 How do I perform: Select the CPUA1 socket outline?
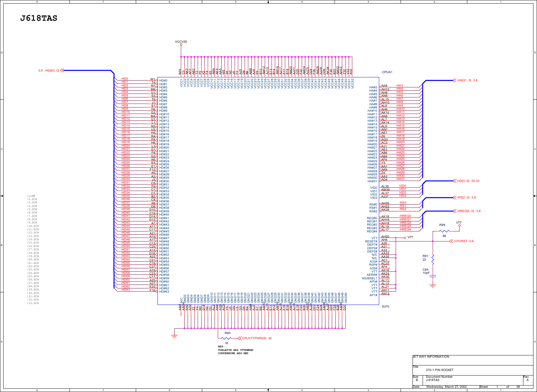(269, 191)
